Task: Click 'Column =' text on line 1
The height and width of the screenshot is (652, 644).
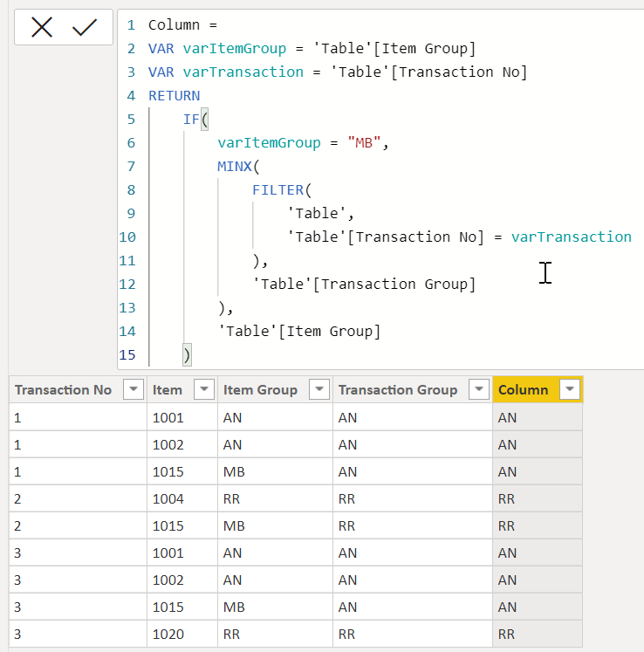Action: pyautogui.click(x=182, y=25)
